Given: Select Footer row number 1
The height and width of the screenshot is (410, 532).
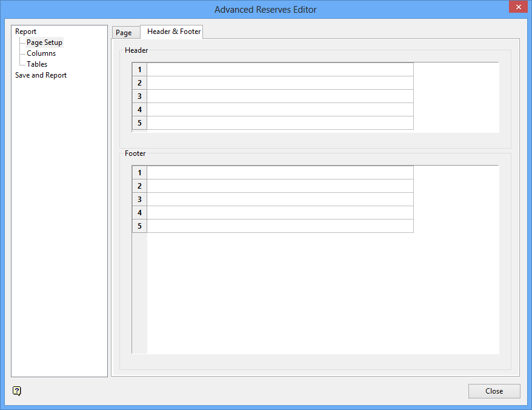Looking at the screenshot, I should point(139,173).
